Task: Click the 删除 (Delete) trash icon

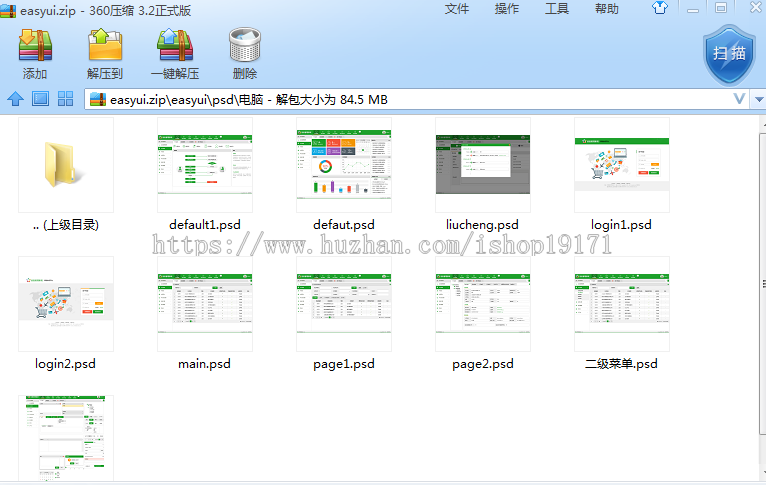Action: tap(245, 45)
